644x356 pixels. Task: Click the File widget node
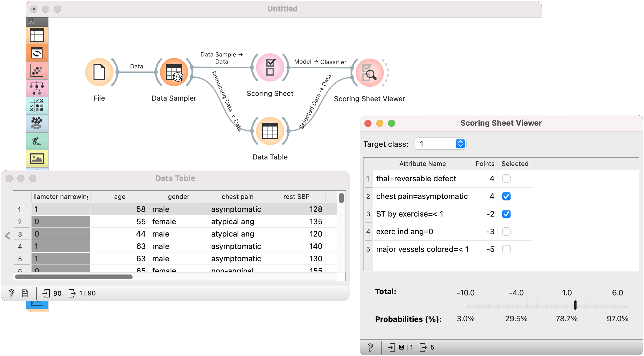[x=99, y=72]
